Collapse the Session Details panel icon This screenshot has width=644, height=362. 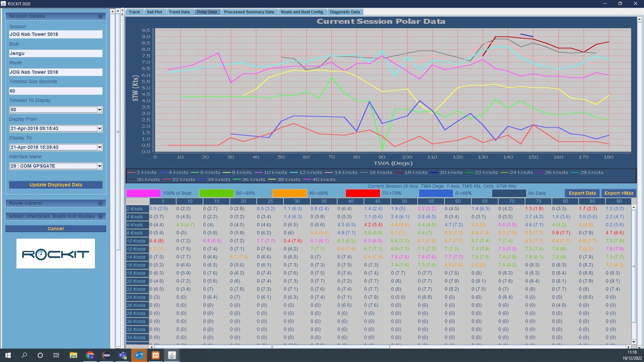click(x=100, y=16)
